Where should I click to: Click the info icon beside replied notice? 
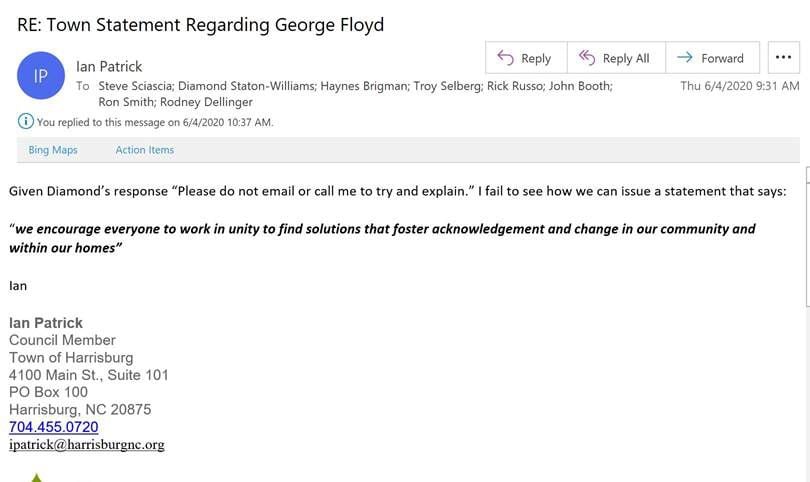point(25,121)
